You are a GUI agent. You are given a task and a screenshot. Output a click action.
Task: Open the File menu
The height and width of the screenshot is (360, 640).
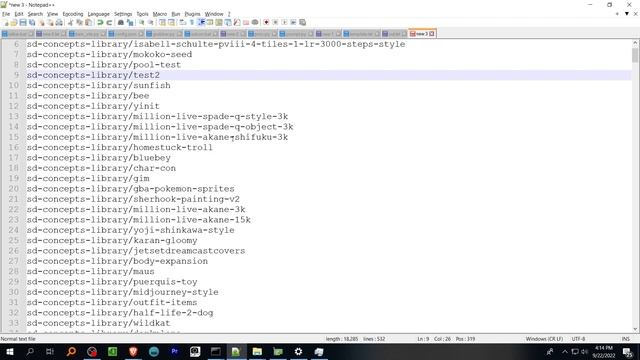[x=6, y=14]
